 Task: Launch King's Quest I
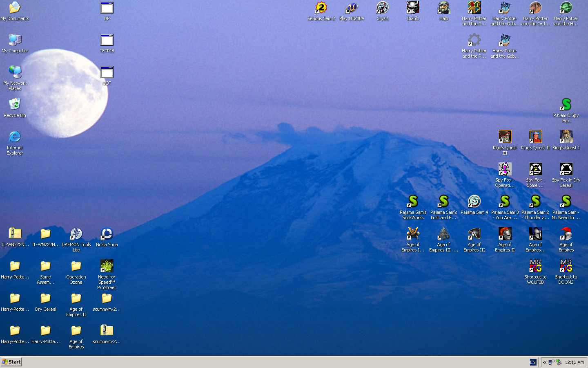pos(566,140)
